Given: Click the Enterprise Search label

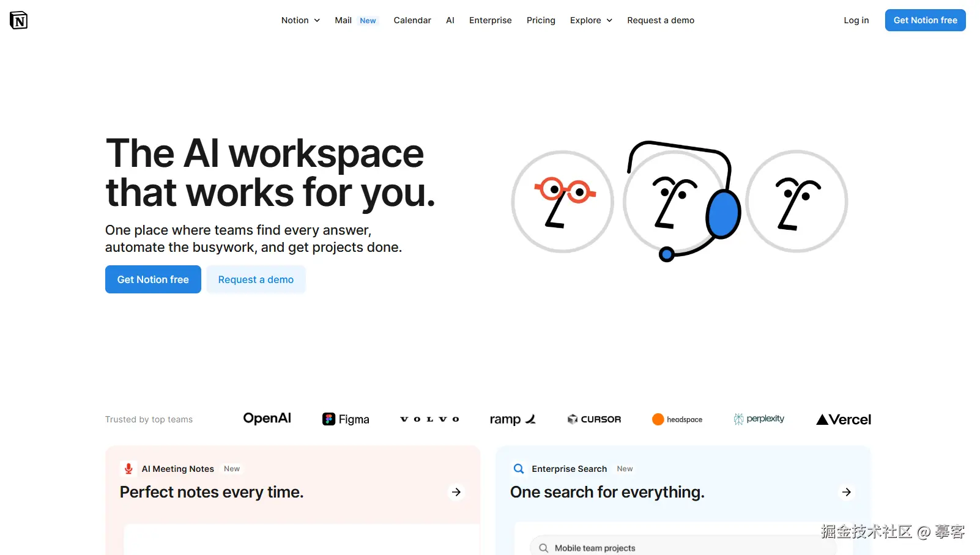Looking at the screenshot, I should click(x=570, y=469).
